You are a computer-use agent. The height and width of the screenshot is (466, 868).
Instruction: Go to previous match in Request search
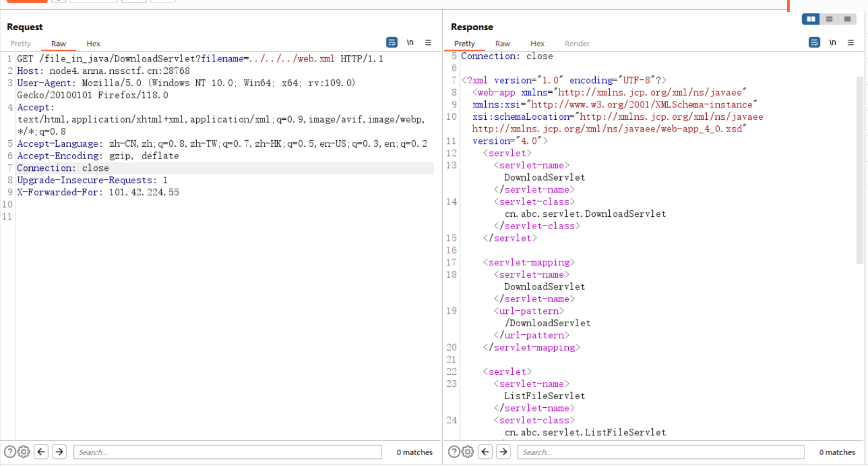click(x=41, y=451)
